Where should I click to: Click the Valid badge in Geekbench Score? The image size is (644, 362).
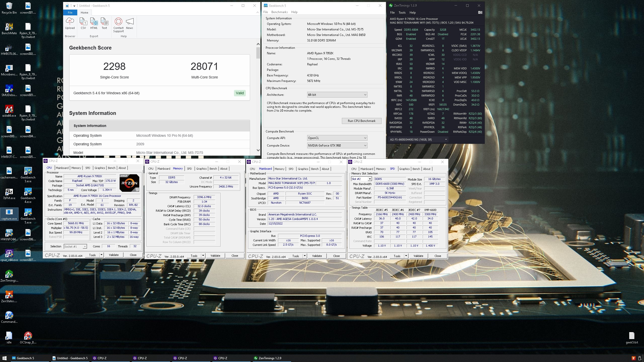coord(239,93)
